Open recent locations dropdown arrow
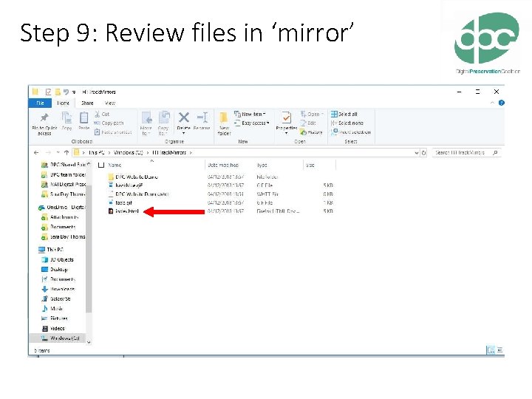The width and height of the screenshot is (532, 399). point(58,153)
